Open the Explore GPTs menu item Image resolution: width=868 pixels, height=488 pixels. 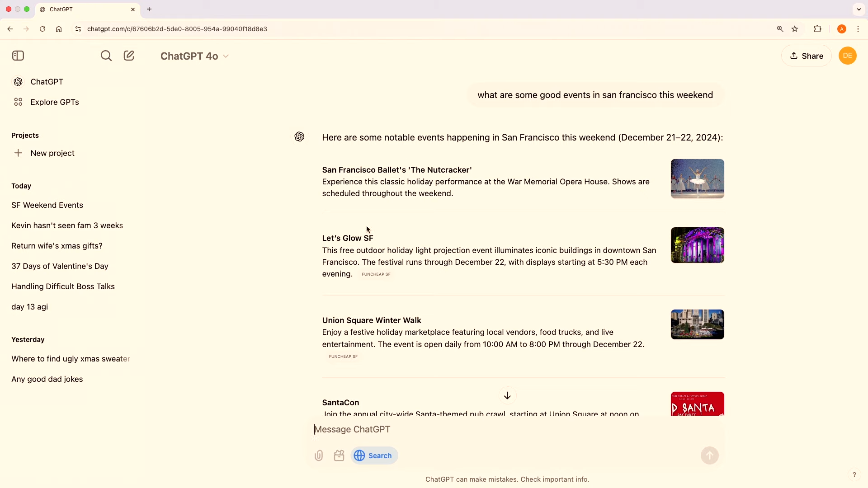pyautogui.click(x=55, y=102)
